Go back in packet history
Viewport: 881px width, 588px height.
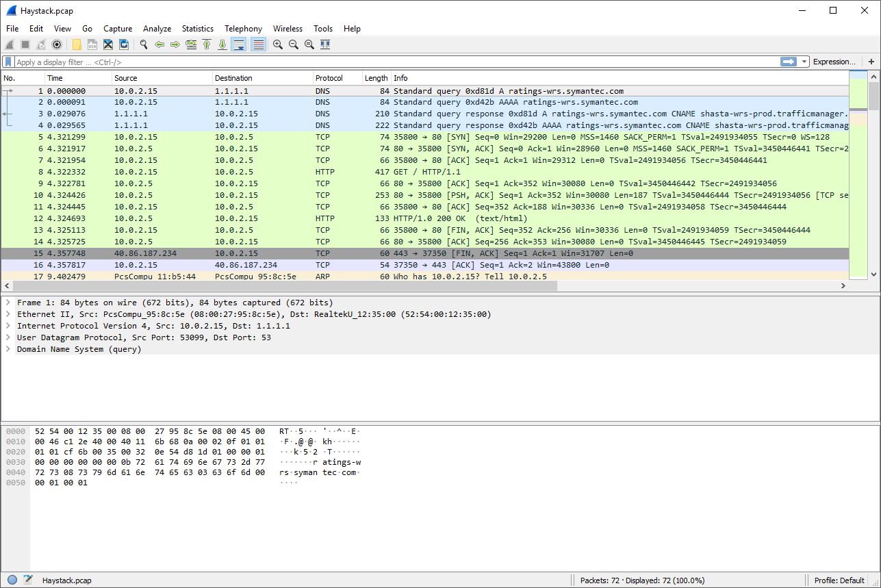pyautogui.click(x=159, y=44)
